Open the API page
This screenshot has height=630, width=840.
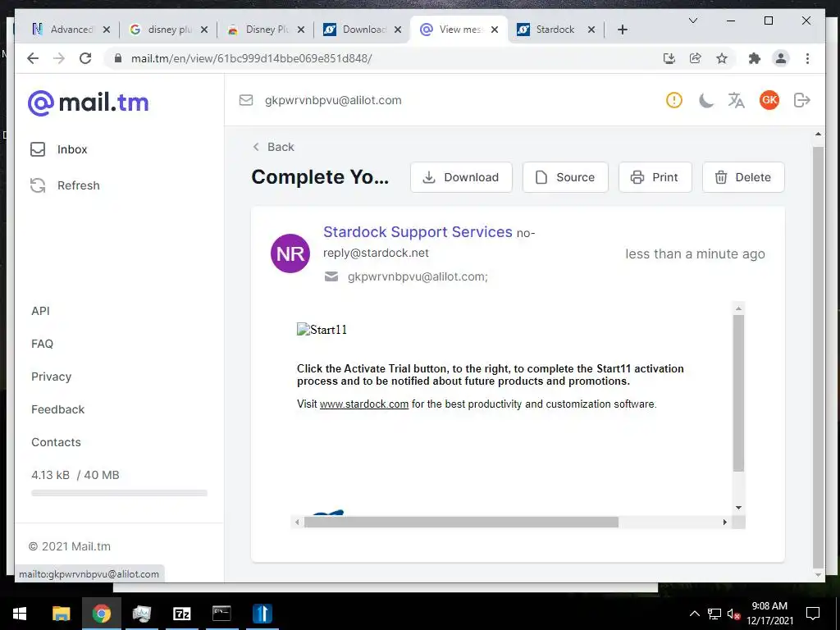coord(41,311)
